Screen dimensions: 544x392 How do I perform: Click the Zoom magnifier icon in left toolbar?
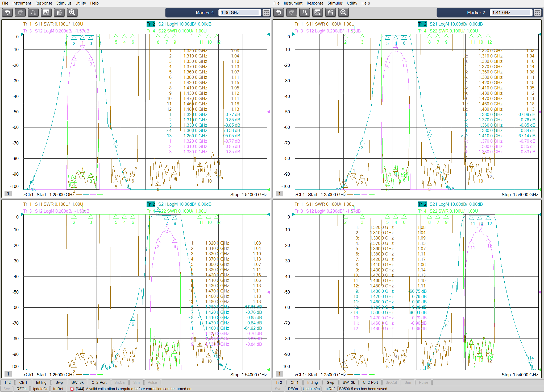pyautogui.click(x=72, y=13)
